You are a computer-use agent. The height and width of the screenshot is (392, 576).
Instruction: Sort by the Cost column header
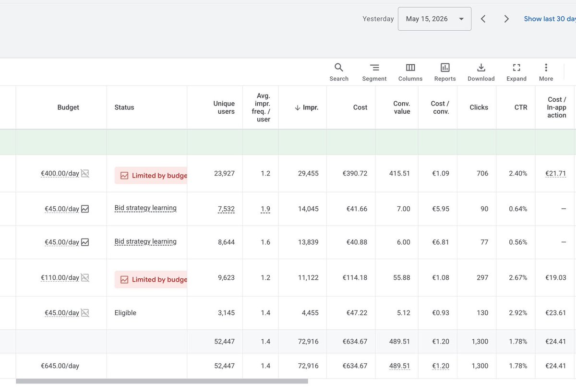[360, 107]
